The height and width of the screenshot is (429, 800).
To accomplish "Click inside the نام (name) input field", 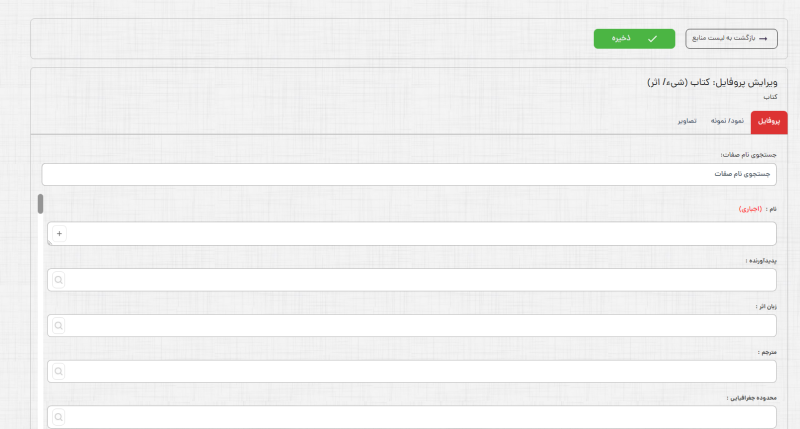I will pyautogui.click(x=420, y=233).
